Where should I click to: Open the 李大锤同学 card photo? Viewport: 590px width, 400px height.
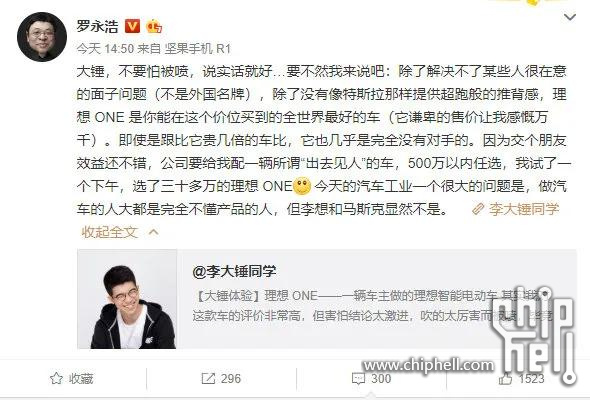[x=127, y=299]
